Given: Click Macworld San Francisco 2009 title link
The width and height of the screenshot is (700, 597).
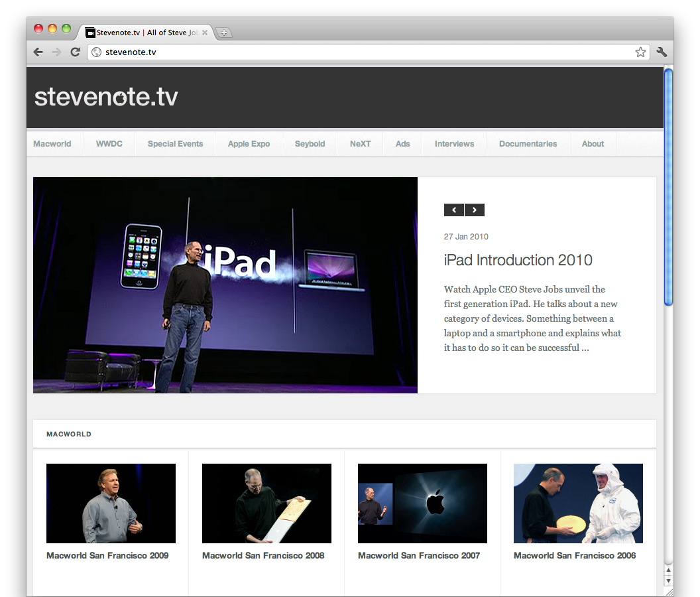Looking at the screenshot, I should pos(107,555).
